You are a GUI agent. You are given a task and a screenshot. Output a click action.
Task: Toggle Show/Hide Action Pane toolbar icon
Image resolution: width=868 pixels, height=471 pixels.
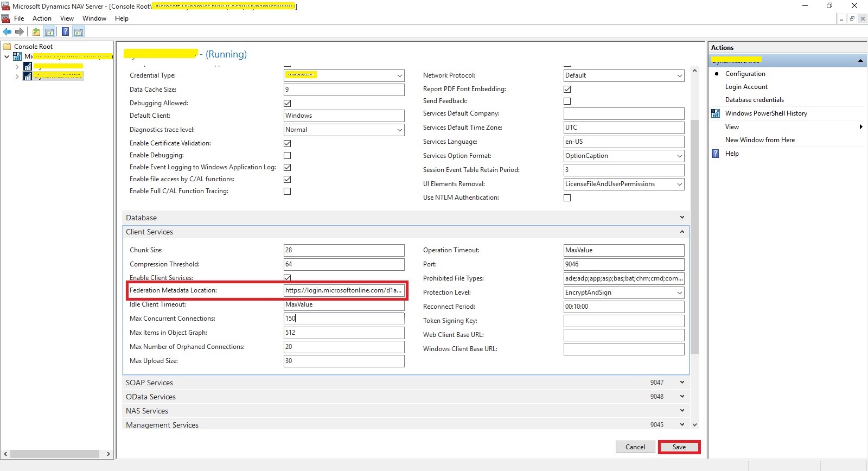click(x=79, y=31)
